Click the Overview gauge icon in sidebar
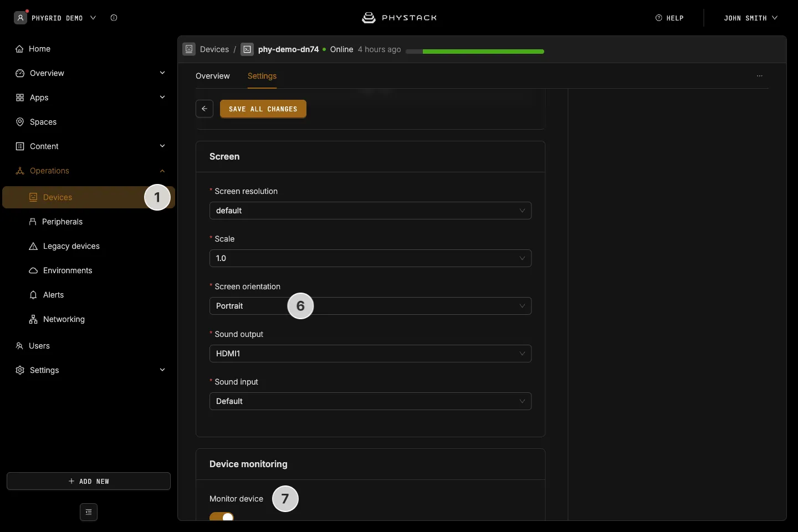This screenshot has height=532, width=798. (x=20, y=73)
